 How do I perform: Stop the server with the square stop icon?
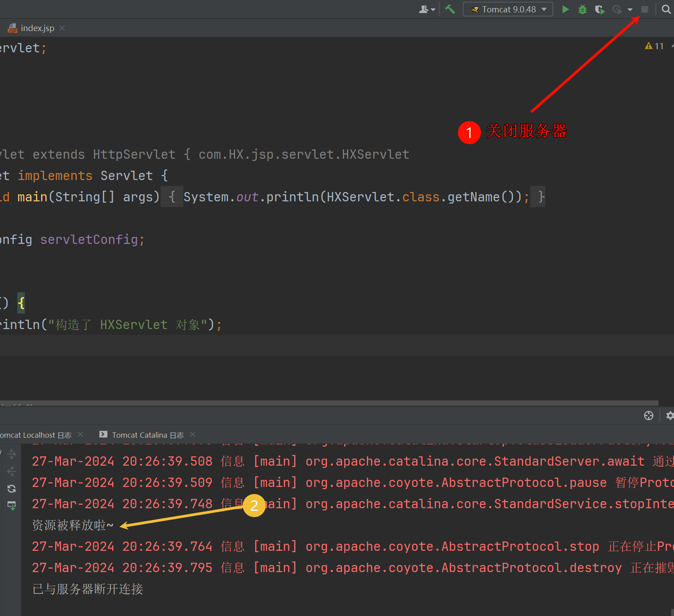coord(645,9)
